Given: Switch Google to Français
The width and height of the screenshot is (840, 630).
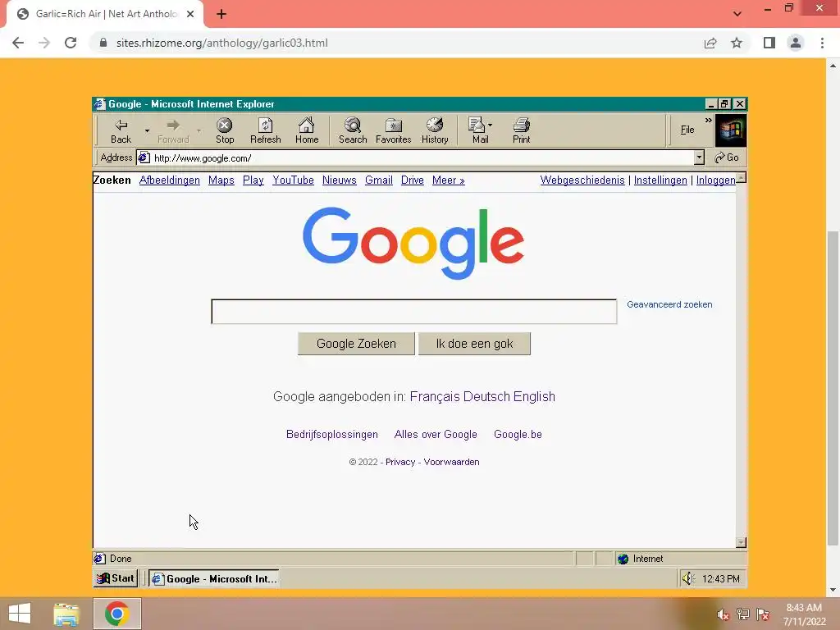Looking at the screenshot, I should pos(435,396).
